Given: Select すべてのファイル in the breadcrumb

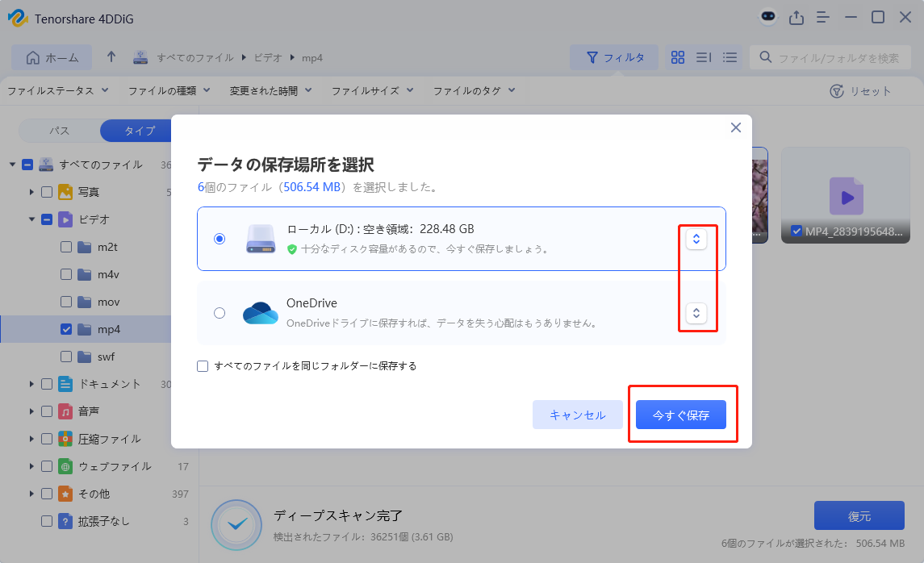Looking at the screenshot, I should pyautogui.click(x=195, y=58).
